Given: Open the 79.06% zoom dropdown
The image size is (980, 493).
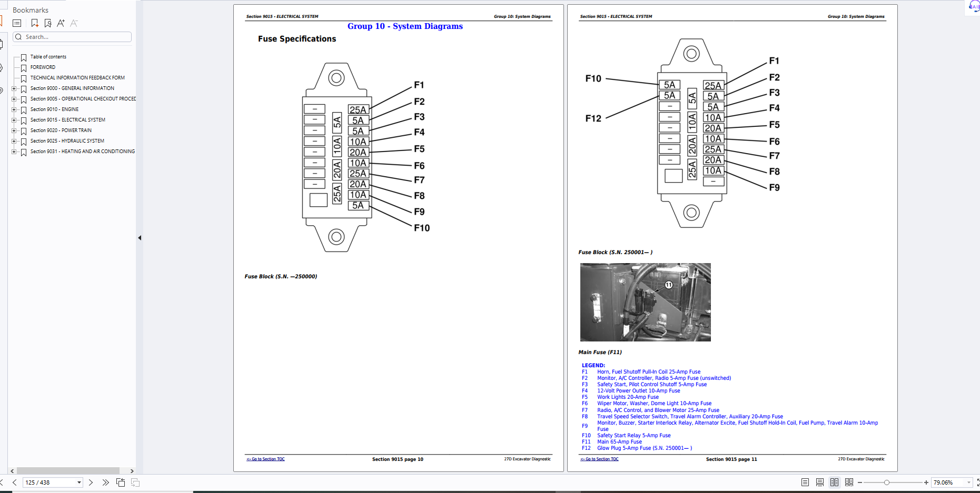Looking at the screenshot, I should point(968,482).
